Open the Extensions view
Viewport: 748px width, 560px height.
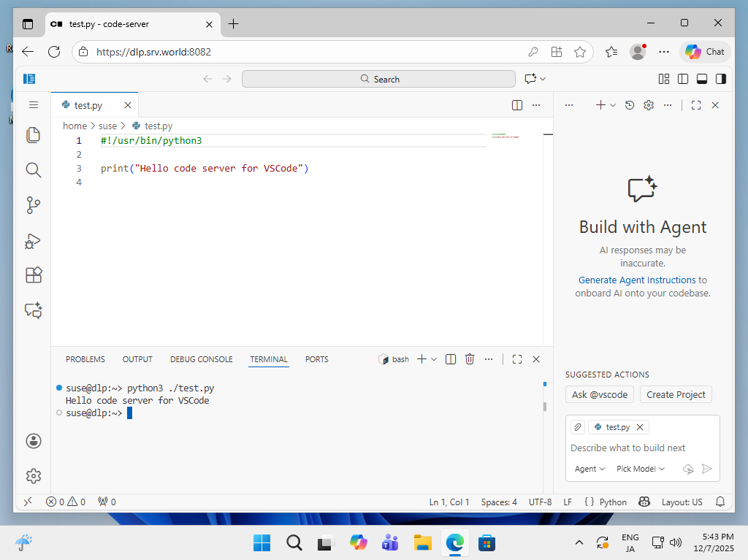pyautogui.click(x=34, y=275)
